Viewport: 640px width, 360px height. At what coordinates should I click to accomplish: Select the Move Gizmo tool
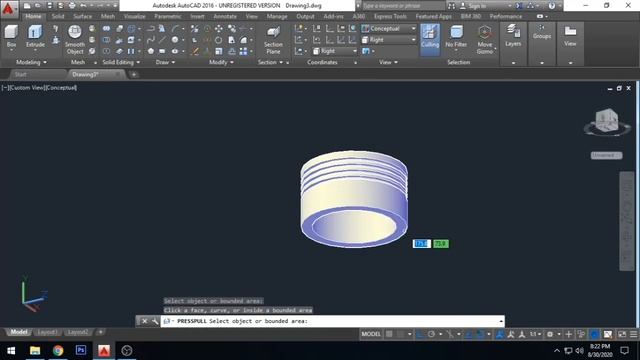[484, 40]
